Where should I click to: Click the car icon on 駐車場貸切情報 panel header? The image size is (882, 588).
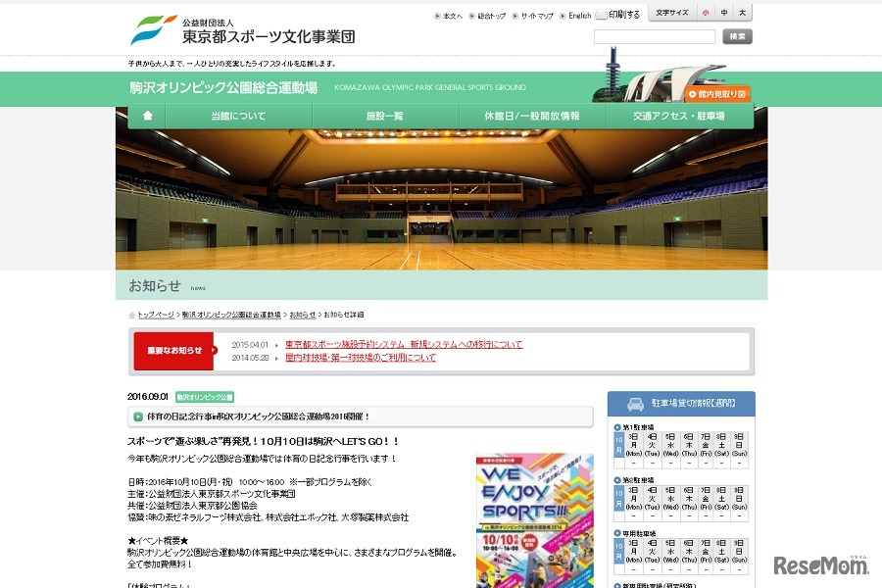pos(636,402)
